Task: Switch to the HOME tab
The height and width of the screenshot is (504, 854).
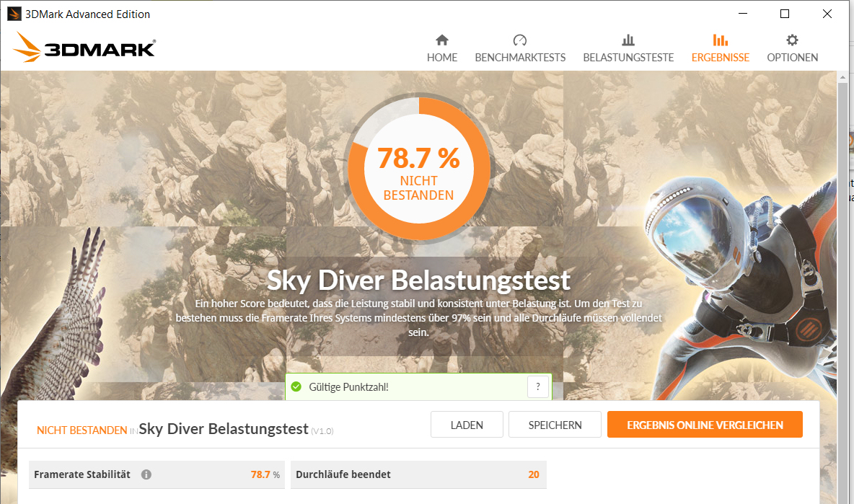Action: tap(441, 58)
